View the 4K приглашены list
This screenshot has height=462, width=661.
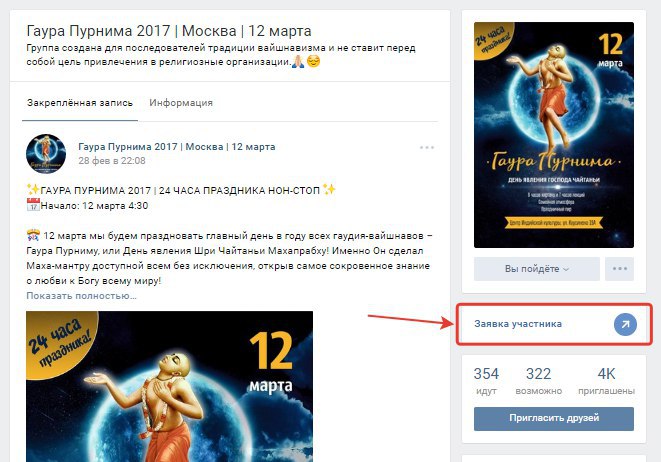pos(606,381)
